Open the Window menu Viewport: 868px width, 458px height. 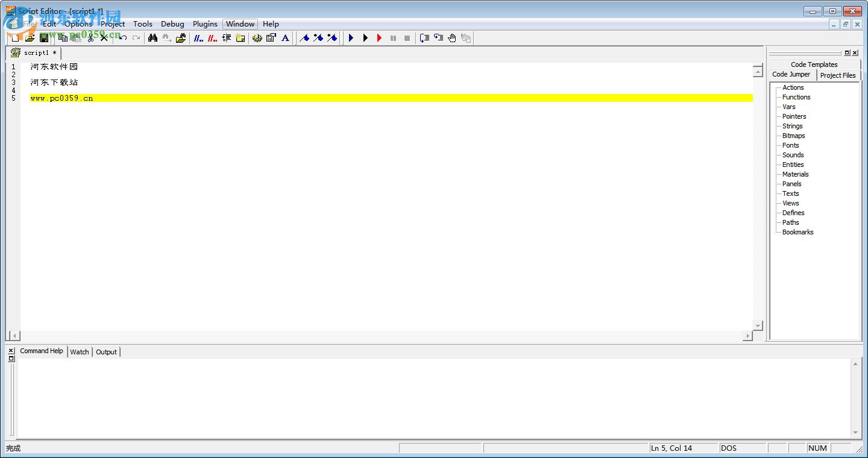pyautogui.click(x=241, y=24)
